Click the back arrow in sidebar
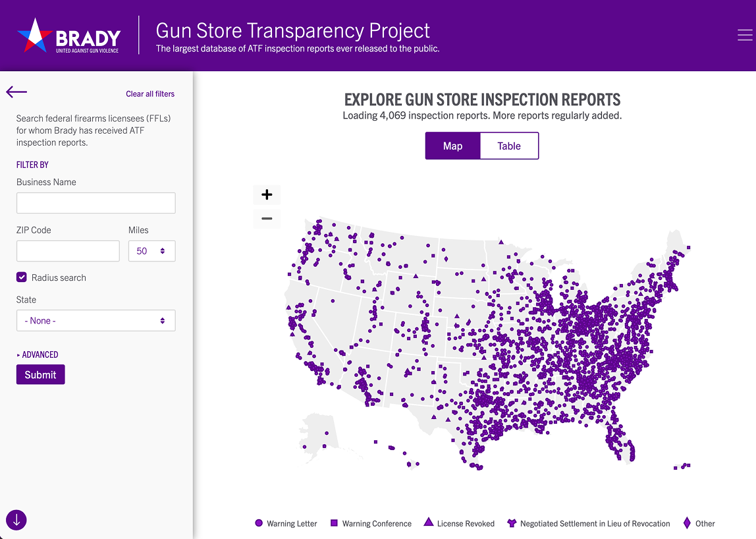 tap(16, 92)
